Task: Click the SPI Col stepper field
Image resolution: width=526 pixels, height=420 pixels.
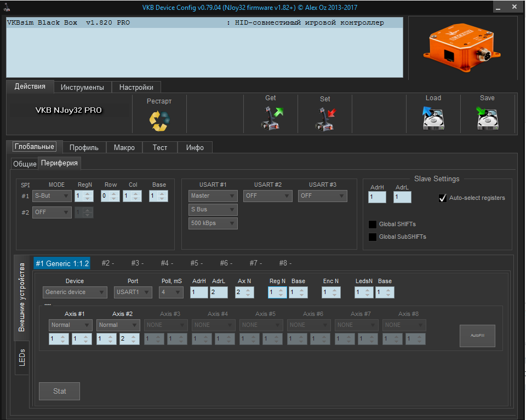Action: coord(132,195)
